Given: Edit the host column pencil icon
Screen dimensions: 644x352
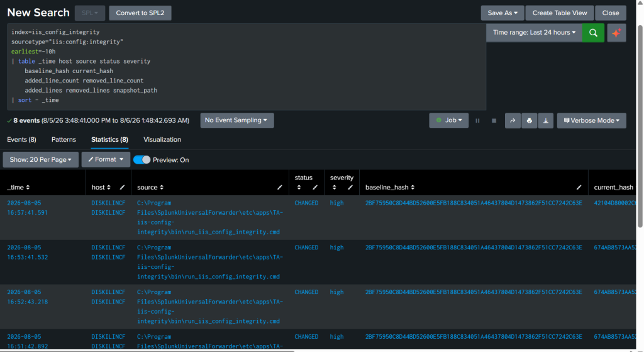Looking at the screenshot, I should (122, 187).
